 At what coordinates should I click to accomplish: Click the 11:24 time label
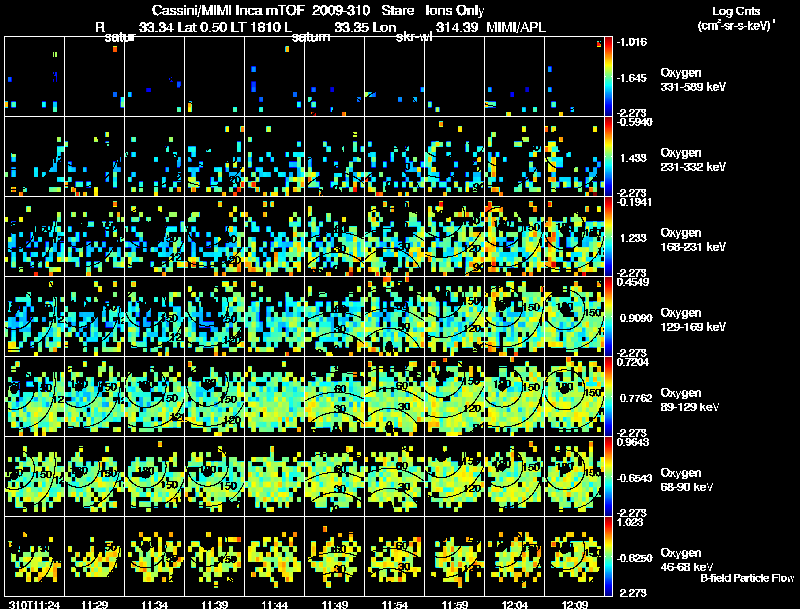click(34, 605)
